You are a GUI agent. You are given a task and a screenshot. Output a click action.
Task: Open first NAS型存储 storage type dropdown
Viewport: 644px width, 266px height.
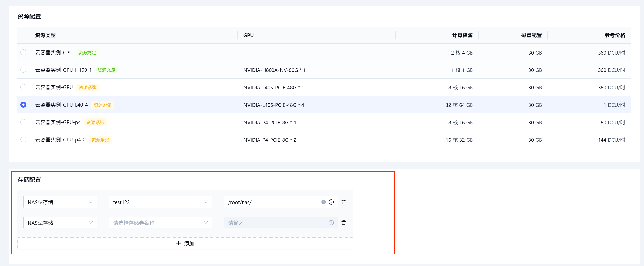coord(60,202)
